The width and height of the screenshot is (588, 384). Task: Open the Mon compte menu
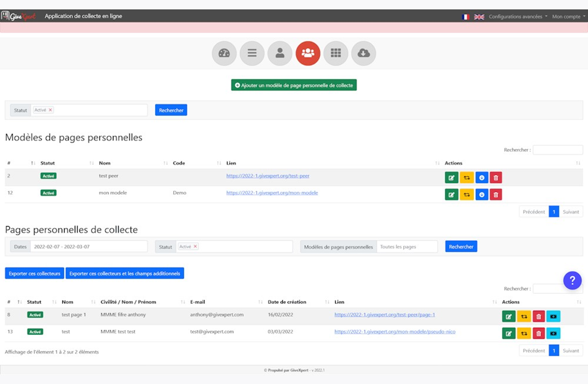(568, 16)
